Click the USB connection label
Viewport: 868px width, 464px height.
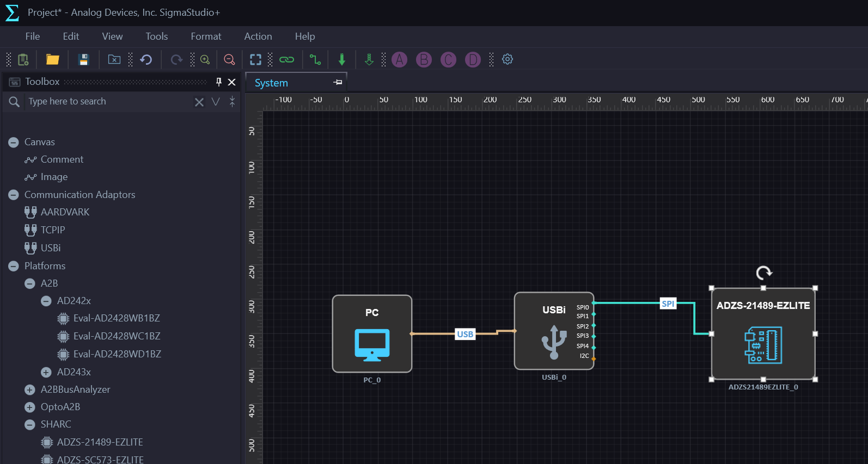pyautogui.click(x=465, y=334)
